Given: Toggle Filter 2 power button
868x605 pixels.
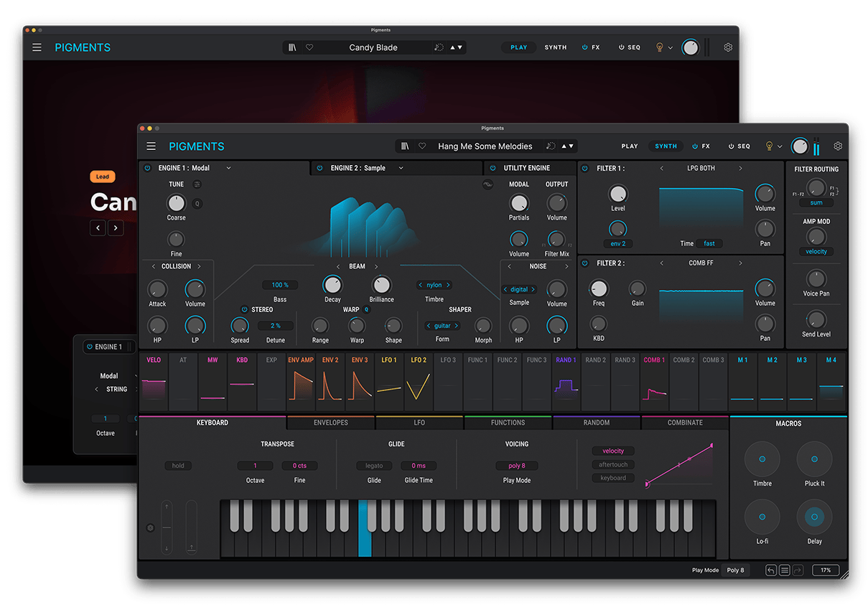Looking at the screenshot, I should coord(585,263).
